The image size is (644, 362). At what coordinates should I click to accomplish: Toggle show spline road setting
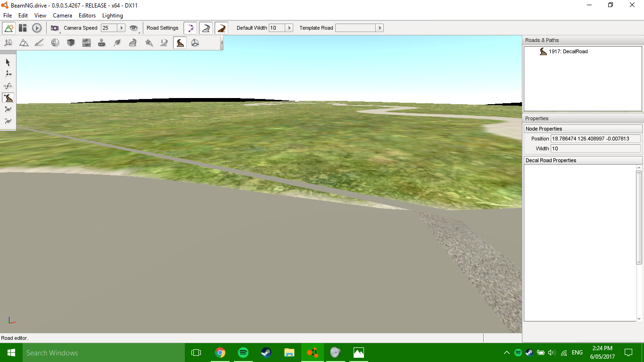pyautogui.click(x=190, y=28)
